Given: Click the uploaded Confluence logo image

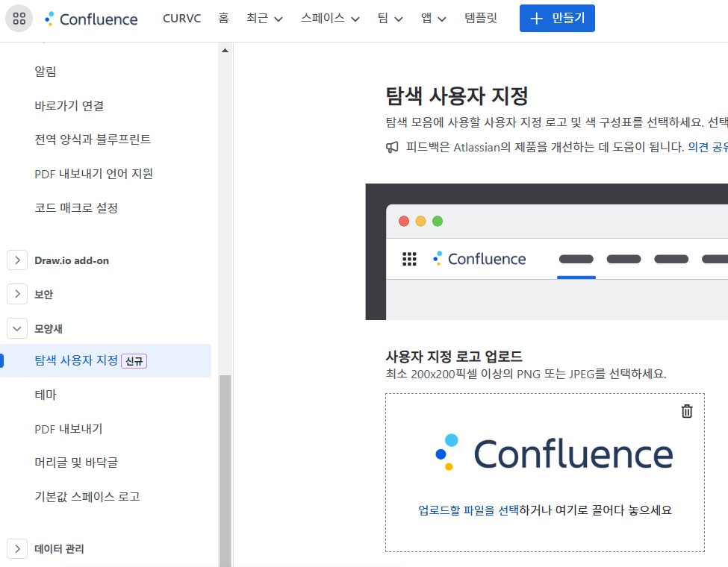Looking at the screenshot, I should click(554, 454).
